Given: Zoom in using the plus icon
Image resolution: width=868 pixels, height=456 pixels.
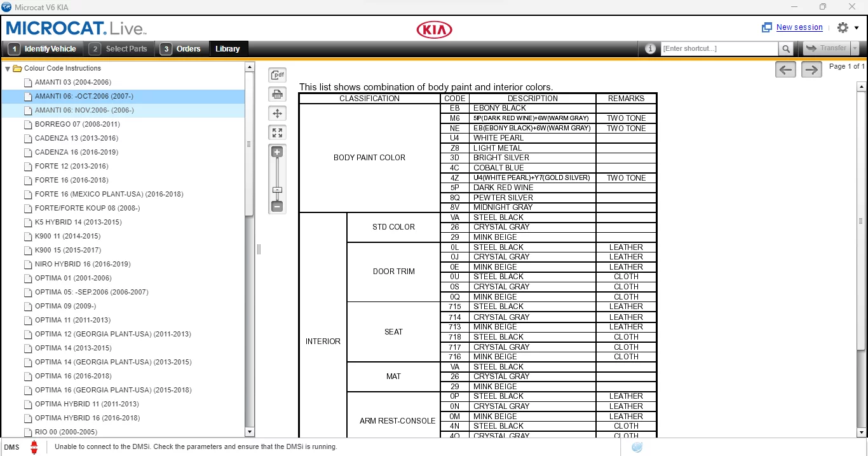Looking at the screenshot, I should [277, 151].
